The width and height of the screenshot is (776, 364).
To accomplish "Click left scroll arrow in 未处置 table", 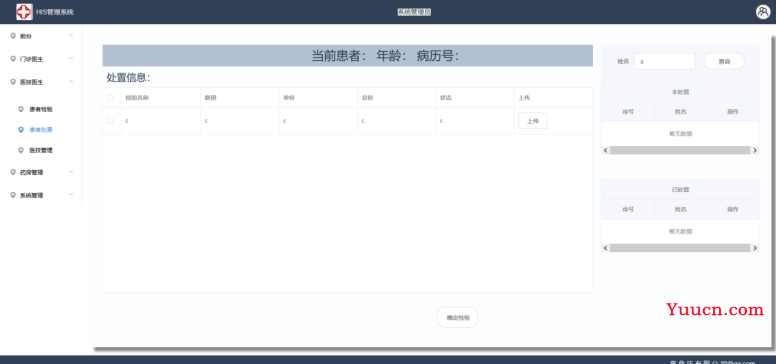I will [605, 150].
